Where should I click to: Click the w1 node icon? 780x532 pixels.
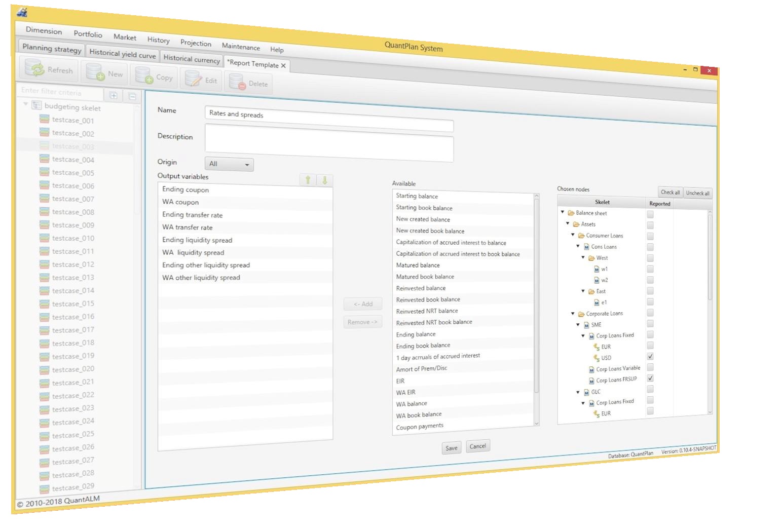coord(597,269)
